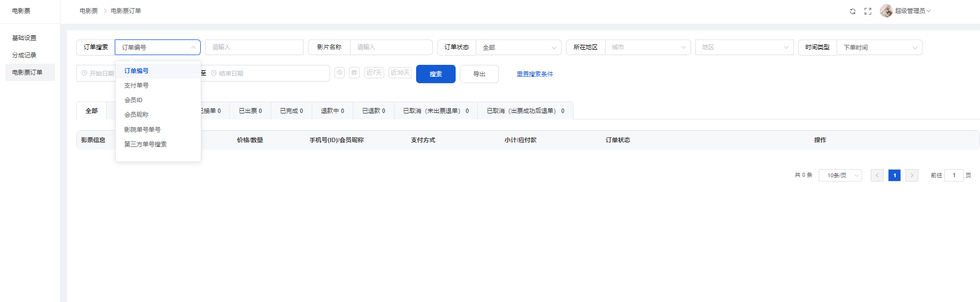Click the 导出 export button

point(479,74)
